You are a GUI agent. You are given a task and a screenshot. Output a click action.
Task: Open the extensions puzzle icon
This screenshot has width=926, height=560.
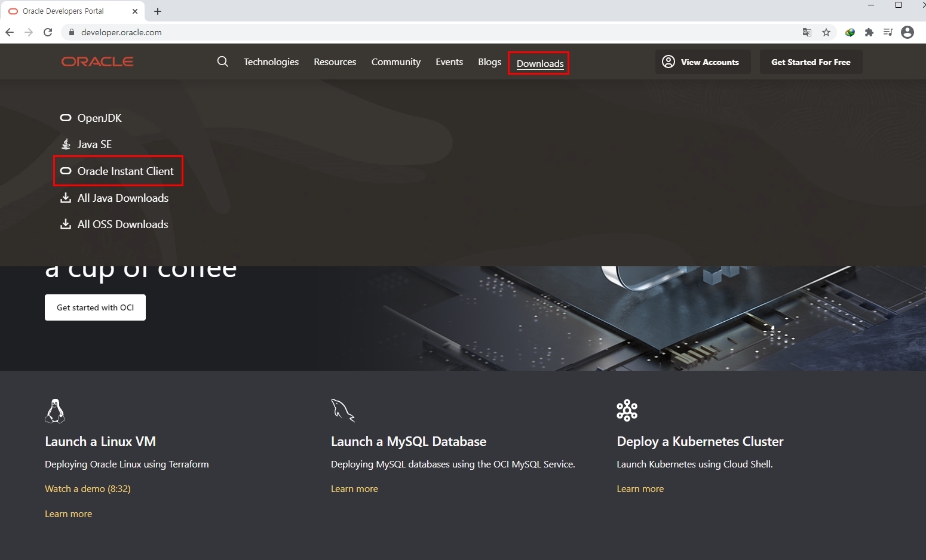pos(869,32)
